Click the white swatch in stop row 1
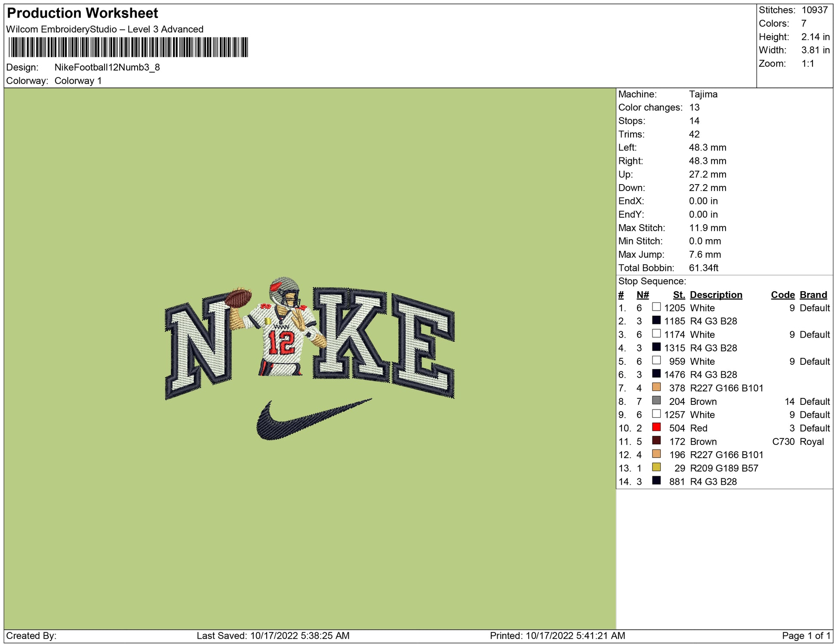This screenshot has width=837, height=644. pyautogui.click(x=656, y=307)
